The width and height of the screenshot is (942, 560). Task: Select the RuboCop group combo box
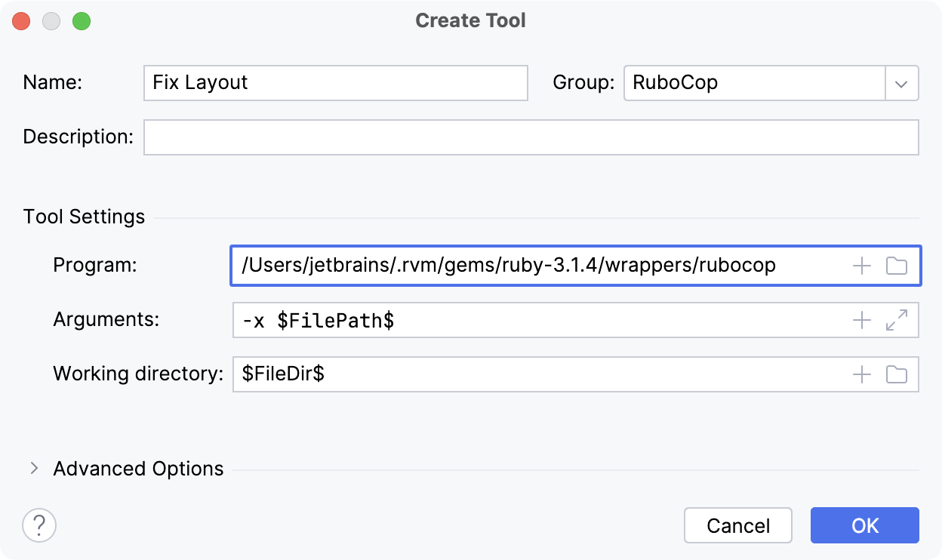[755, 83]
